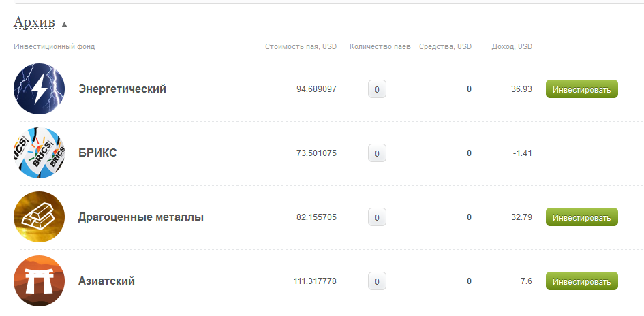This screenshot has height=316, width=644.
Task: Click the БРИКС fund flags icon
Action: 39,153
